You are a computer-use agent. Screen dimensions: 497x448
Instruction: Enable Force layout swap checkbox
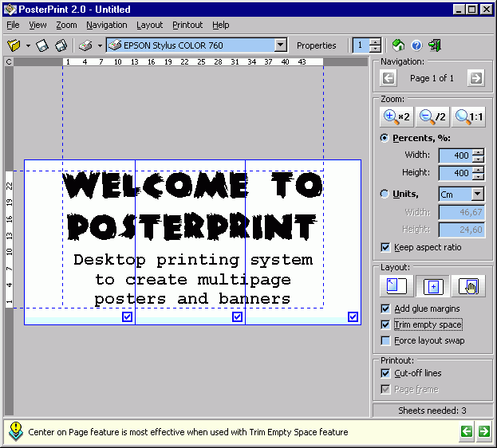click(385, 340)
